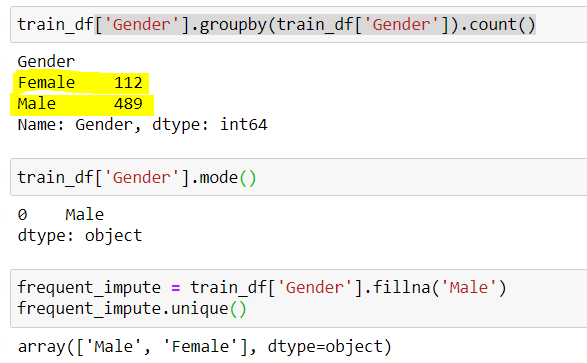Image resolution: width=587 pixels, height=363 pixels.
Task: Click the 'dtype: object' output line
Action: pos(80,236)
